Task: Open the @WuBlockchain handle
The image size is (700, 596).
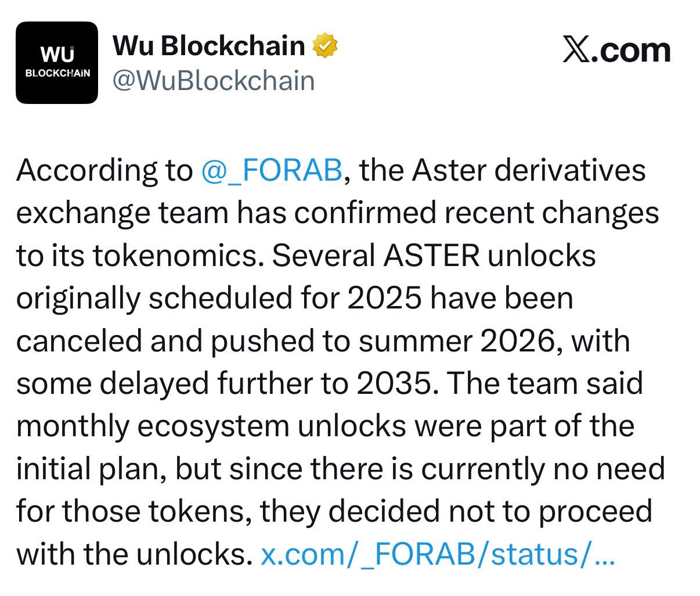Action: pyautogui.click(x=214, y=81)
